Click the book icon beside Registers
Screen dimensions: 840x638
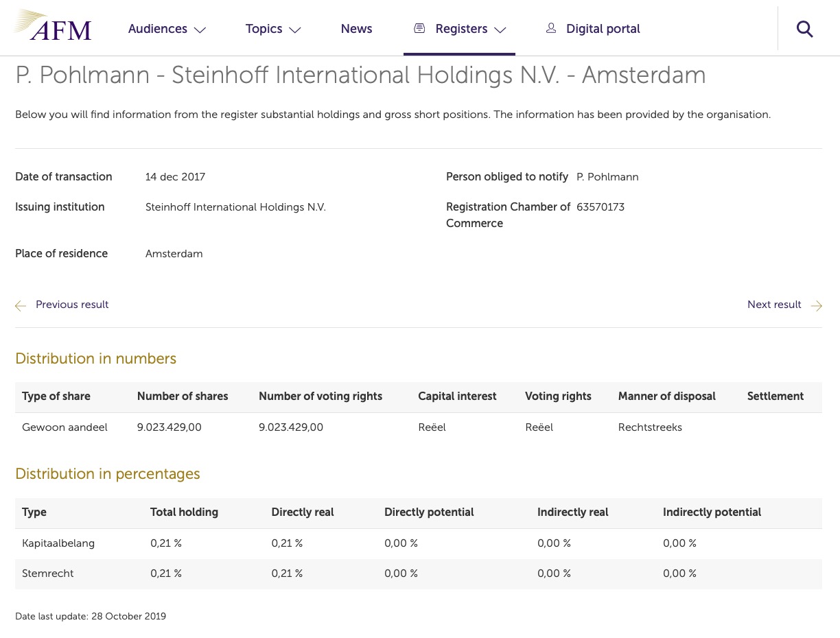pos(419,28)
